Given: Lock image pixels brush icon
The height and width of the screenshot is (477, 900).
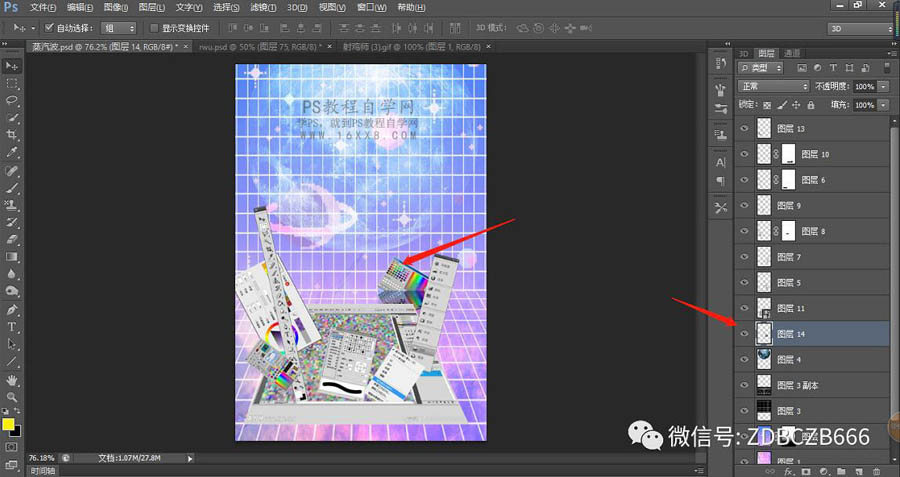Looking at the screenshot, I should coord(781,105).
